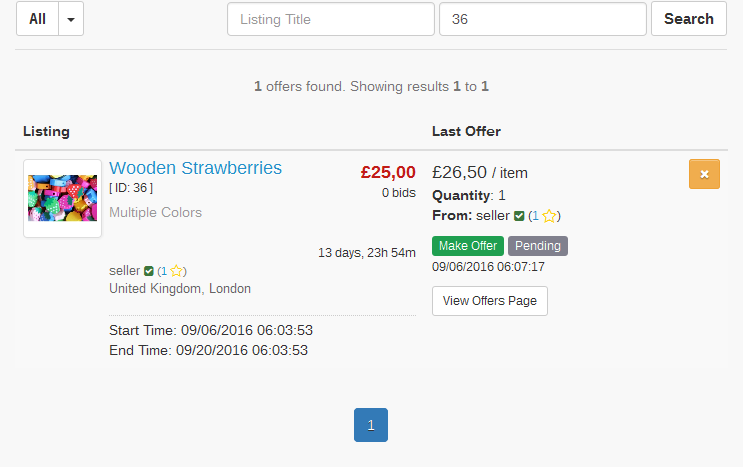Focus the Listing Title search field
The height and width of the screenshot is (467, 743).
(330, 19)
